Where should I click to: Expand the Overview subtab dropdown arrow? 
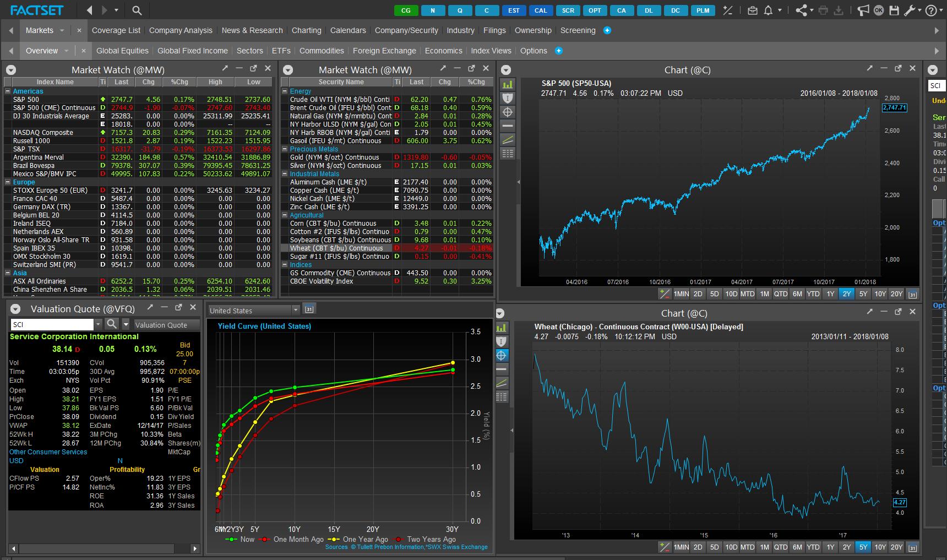click(67, 51)
